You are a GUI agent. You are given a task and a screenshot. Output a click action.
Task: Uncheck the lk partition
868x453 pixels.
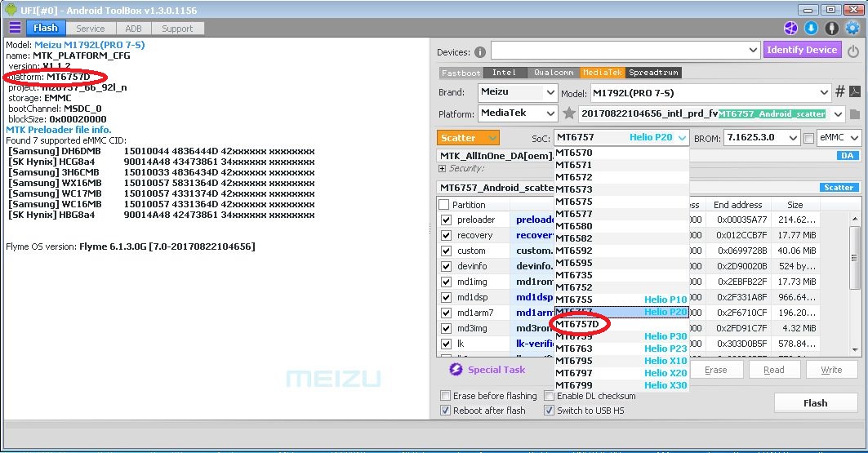[446, 344]
